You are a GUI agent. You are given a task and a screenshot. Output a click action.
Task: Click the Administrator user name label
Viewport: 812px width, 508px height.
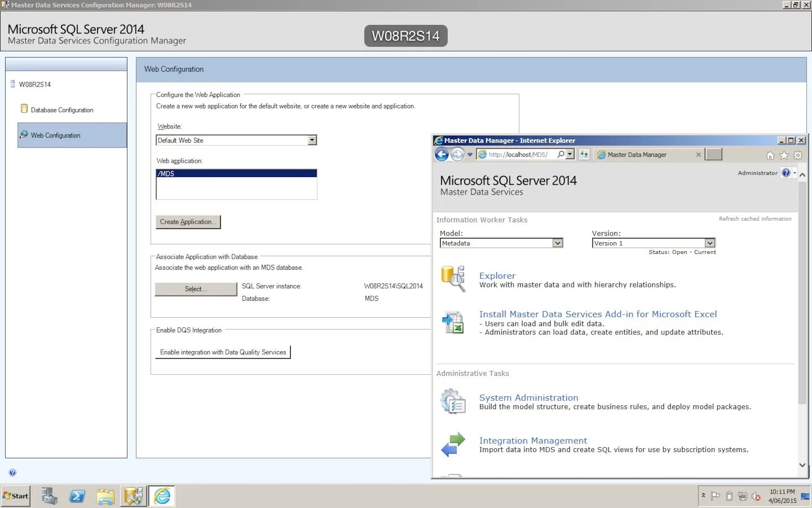point(757,173)
